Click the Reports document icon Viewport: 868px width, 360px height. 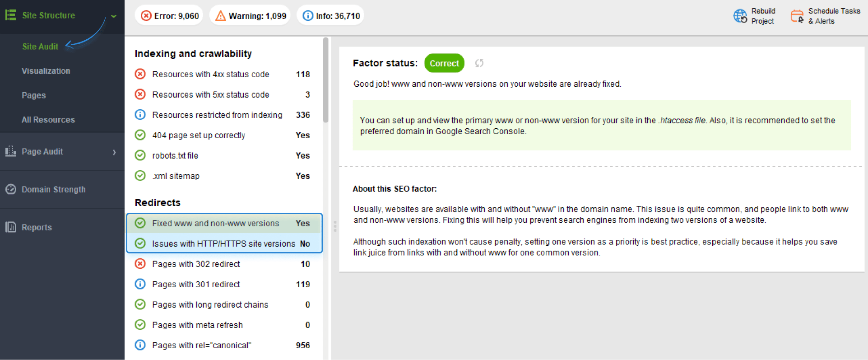coord(11,227)
